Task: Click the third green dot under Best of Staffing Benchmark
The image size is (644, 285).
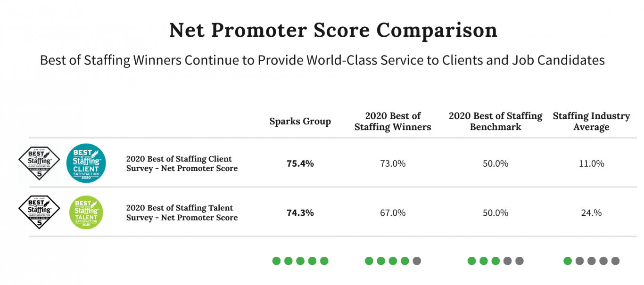Action: pyautogui.click(x=495, y=261)
